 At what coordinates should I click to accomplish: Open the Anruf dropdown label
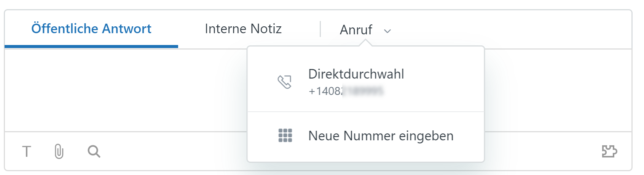[356, 30]
